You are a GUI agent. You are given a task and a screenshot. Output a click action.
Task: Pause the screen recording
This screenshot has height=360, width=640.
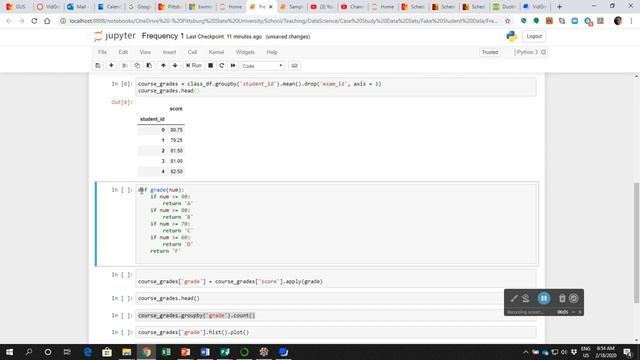pos(544,298)
